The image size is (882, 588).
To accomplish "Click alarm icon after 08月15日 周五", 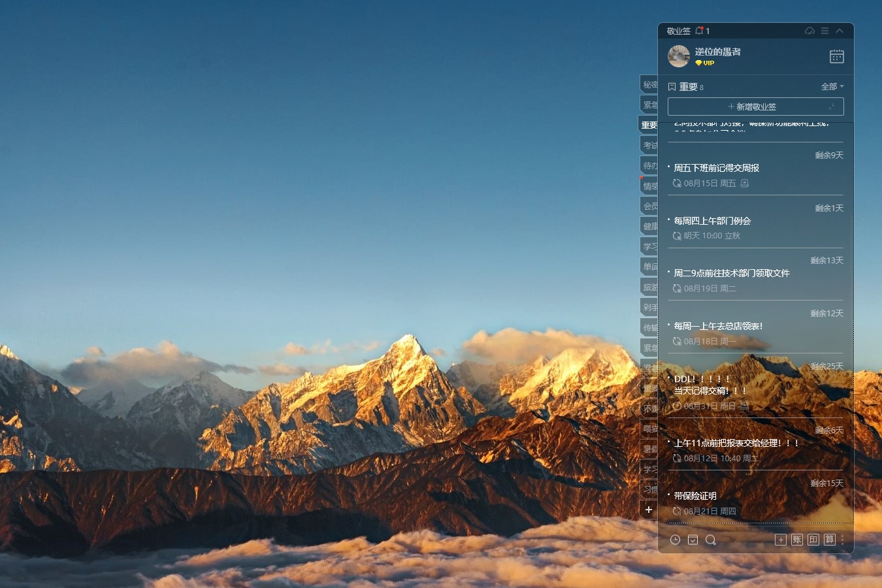I will pos(744,184).
